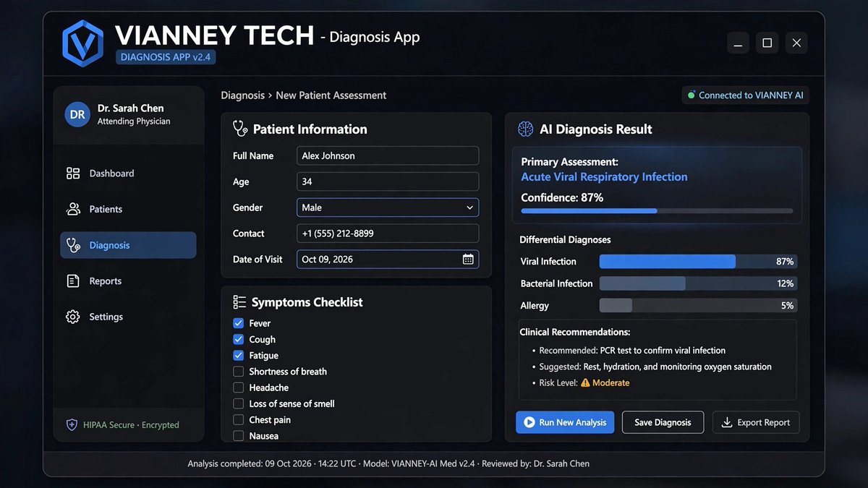This screenshot has height=488, width=868.
Task: Click the Save Diagnosis button
Action: (663, 422)
